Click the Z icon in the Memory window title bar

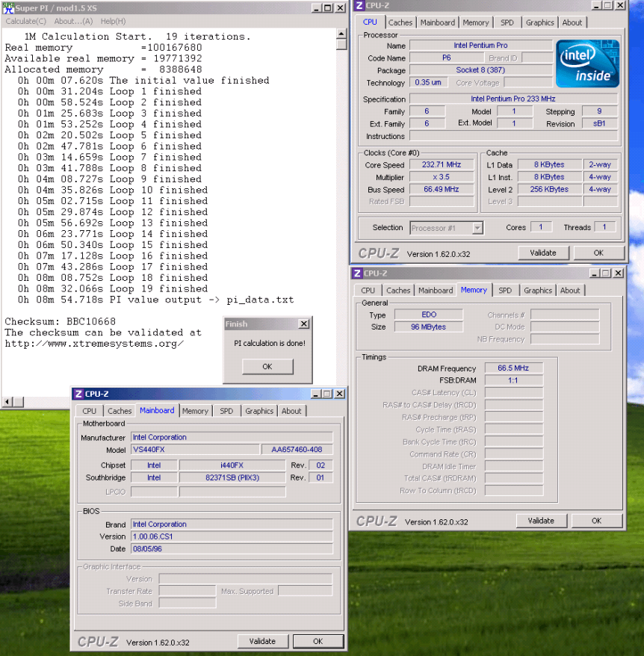click(x=357, y=273)
